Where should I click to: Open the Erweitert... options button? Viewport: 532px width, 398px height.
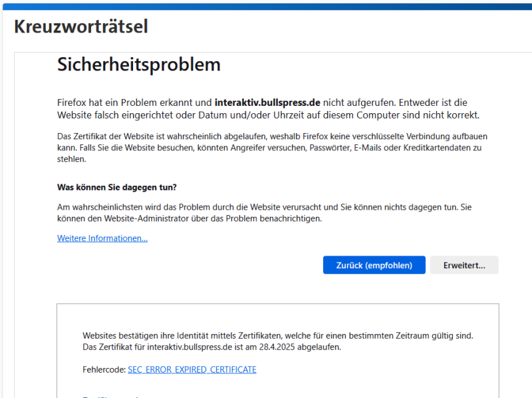click(464, 265)
